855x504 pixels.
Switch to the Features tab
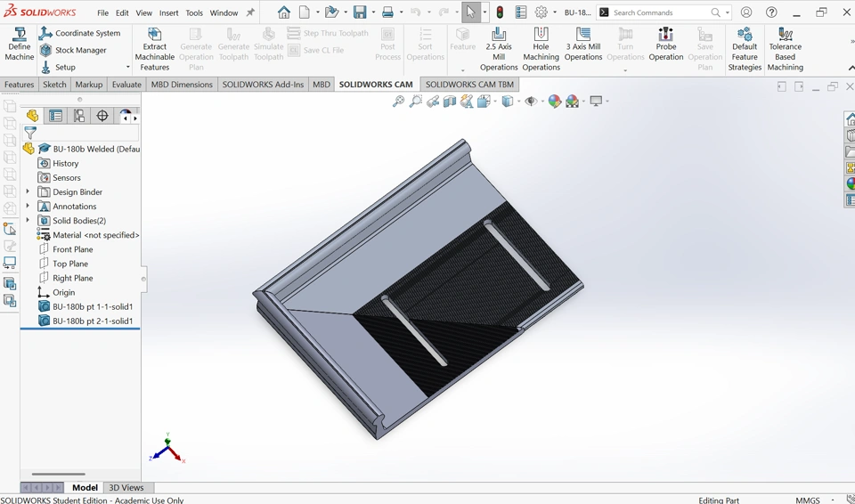(x=19, y=84)
